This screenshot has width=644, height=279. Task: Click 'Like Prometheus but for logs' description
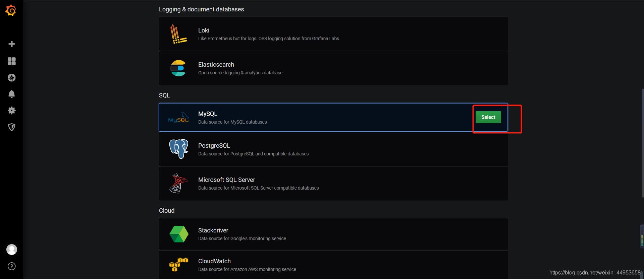click(x=268, y=39)
